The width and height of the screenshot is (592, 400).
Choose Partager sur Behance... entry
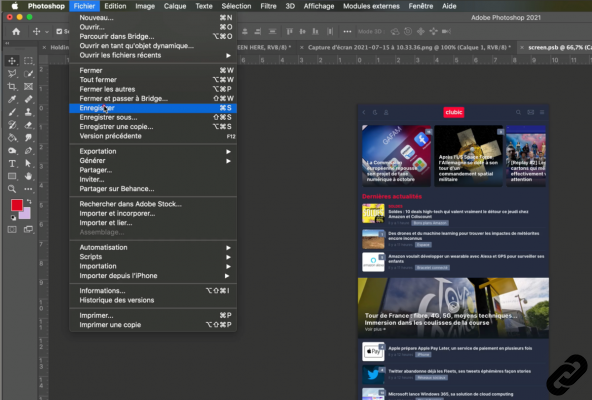click(153, 189)
